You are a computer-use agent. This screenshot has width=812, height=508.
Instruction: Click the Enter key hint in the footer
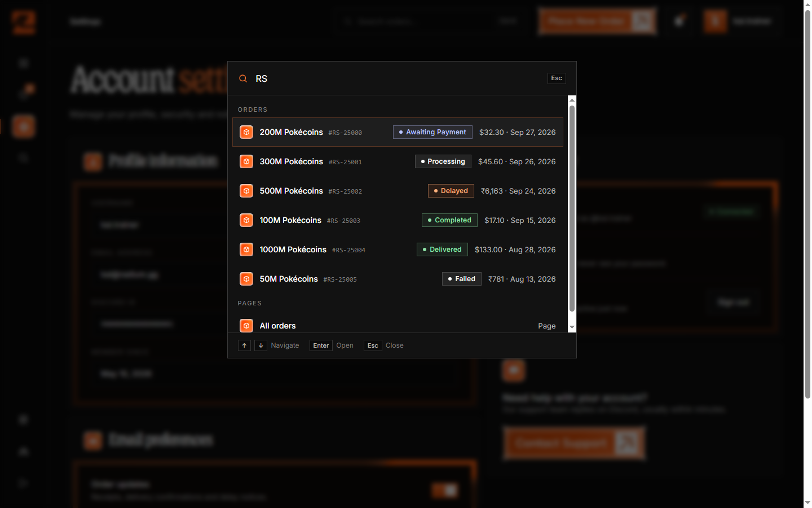(x=321, y=345)
